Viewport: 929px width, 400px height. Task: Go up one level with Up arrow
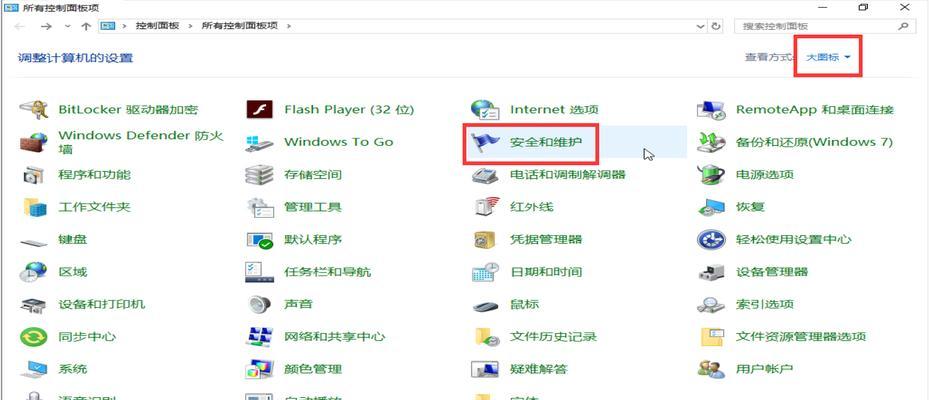coord(87,26)
